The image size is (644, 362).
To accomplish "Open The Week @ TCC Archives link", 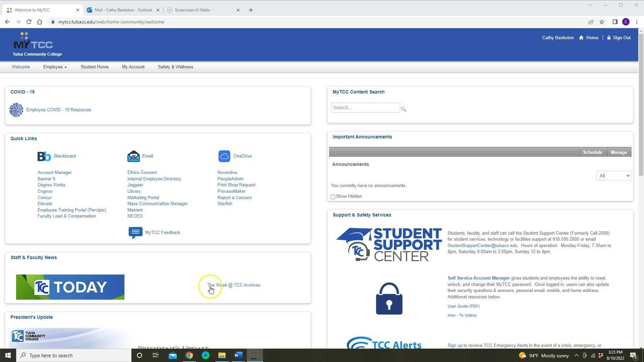I will 234,285.
